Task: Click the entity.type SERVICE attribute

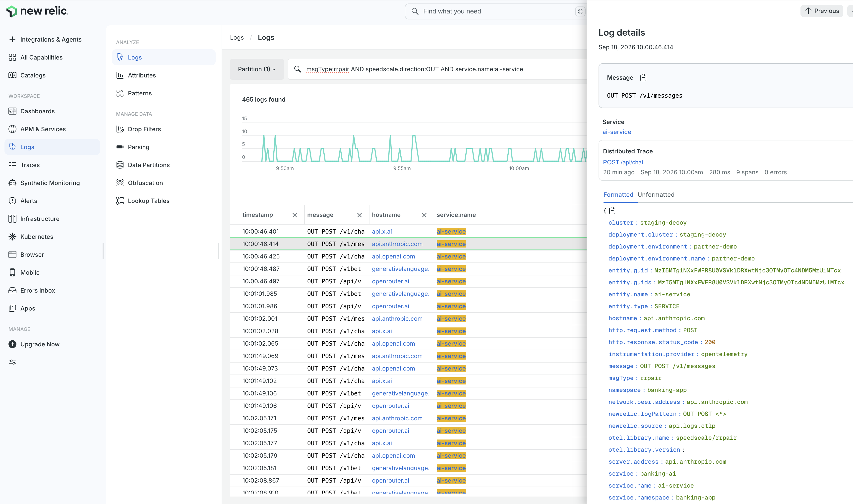Action: 644,306
